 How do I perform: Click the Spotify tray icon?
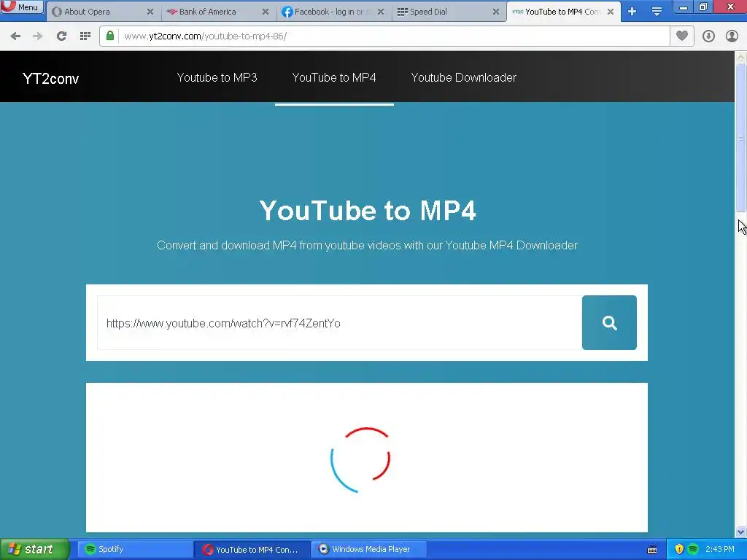693,550
